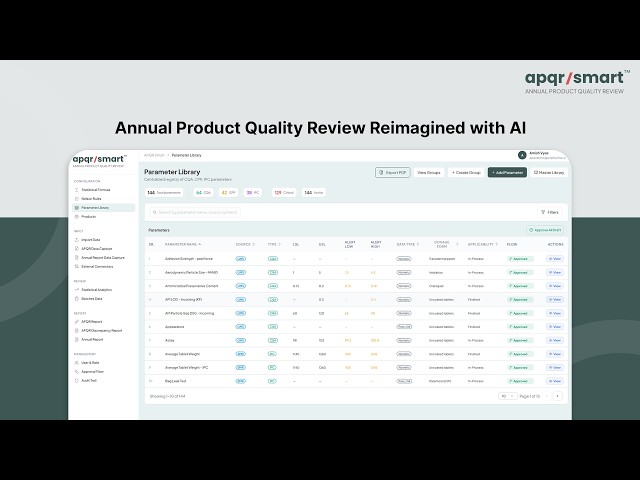The width and height of the screenshot is (640, 480).
Task: Sort by Parameter Name column
Action: 183,244
